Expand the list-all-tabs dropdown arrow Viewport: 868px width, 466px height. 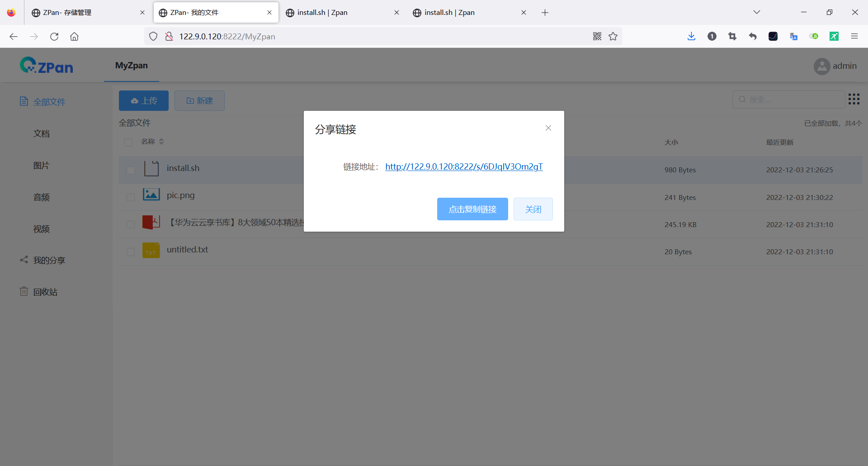756,12
